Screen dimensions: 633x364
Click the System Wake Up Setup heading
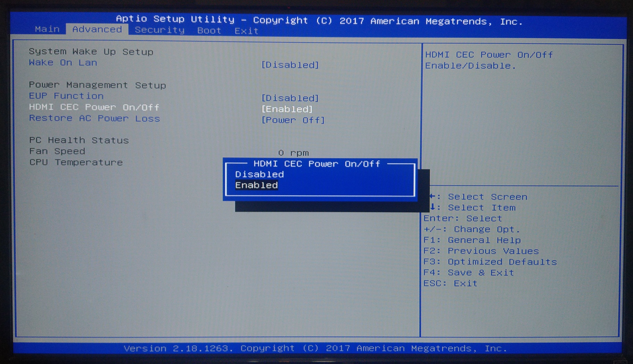[x=91, y=52]
